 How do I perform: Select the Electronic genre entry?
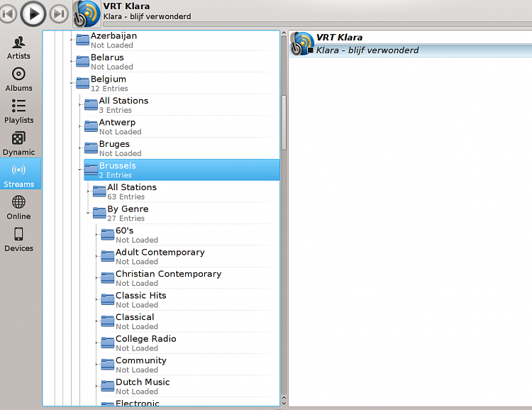pos(190,402)
